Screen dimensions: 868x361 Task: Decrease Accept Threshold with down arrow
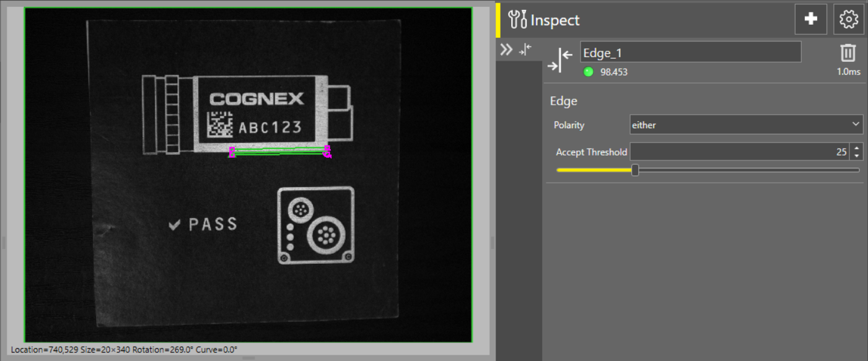click(x=856, y=155)
